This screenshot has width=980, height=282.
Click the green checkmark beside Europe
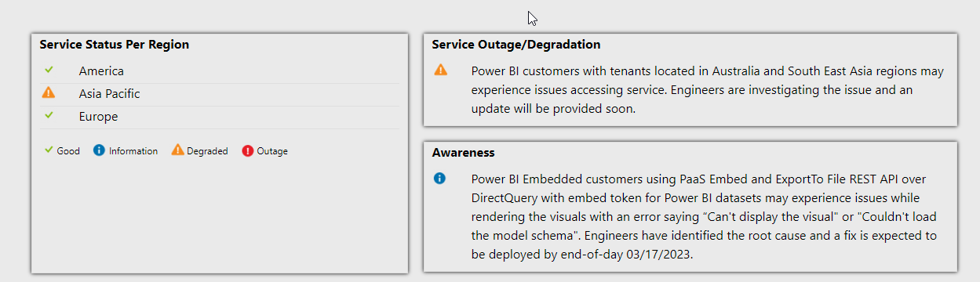(x=49, y=116)
